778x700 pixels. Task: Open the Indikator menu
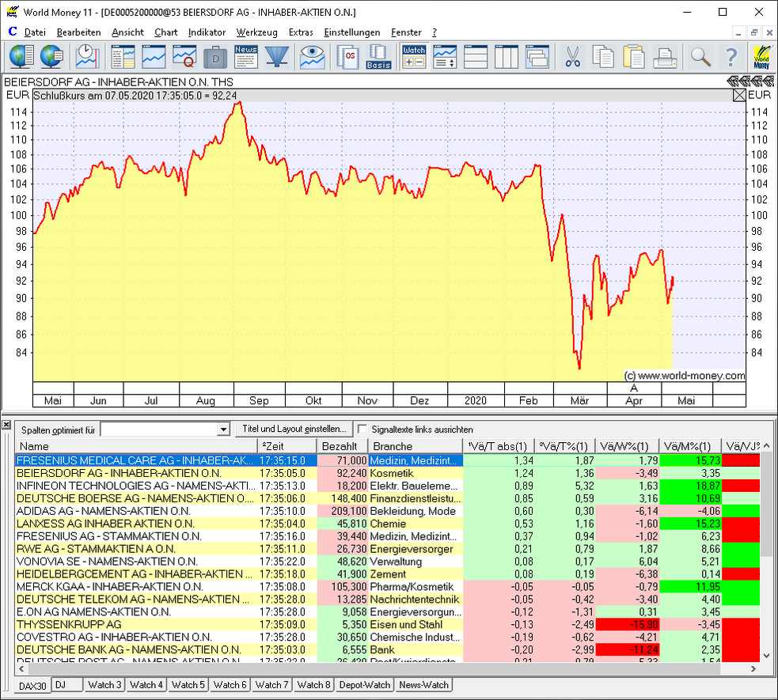pos(207,32)
